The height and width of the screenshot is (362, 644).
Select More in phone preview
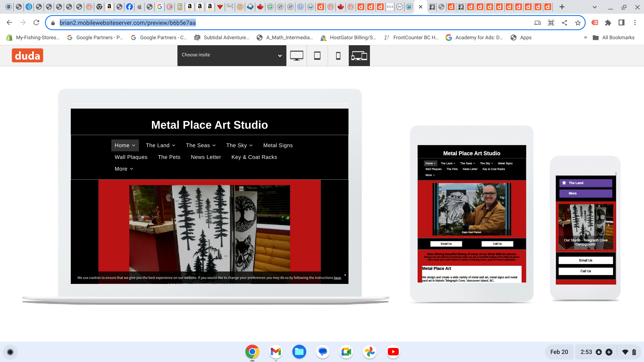pos(586,193)
